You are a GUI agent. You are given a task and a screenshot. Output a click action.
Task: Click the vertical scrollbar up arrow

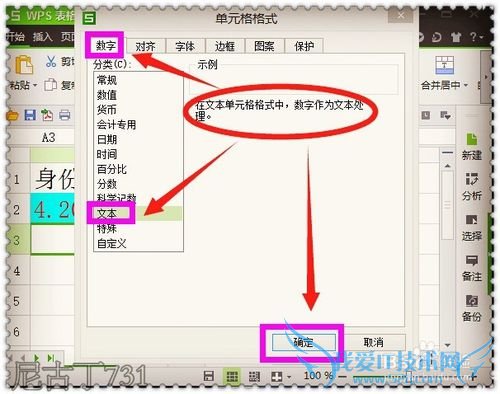point(447,166)
